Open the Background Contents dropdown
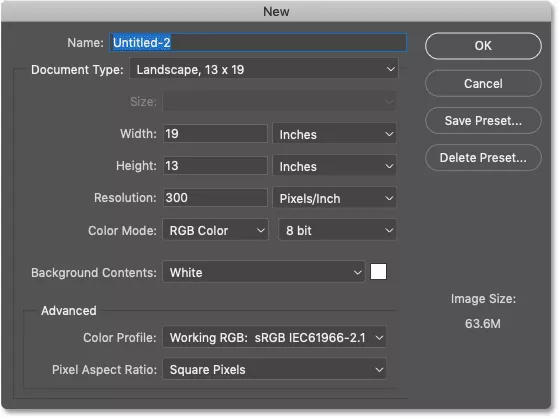 coord(264,272)
